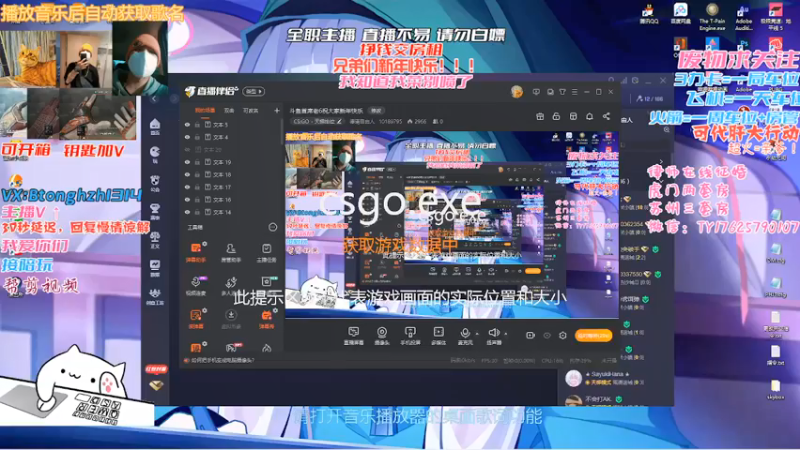800x450 pixels.
Task: Toggle visibility of layer 文本 5
Action: [x=187, y=124]
